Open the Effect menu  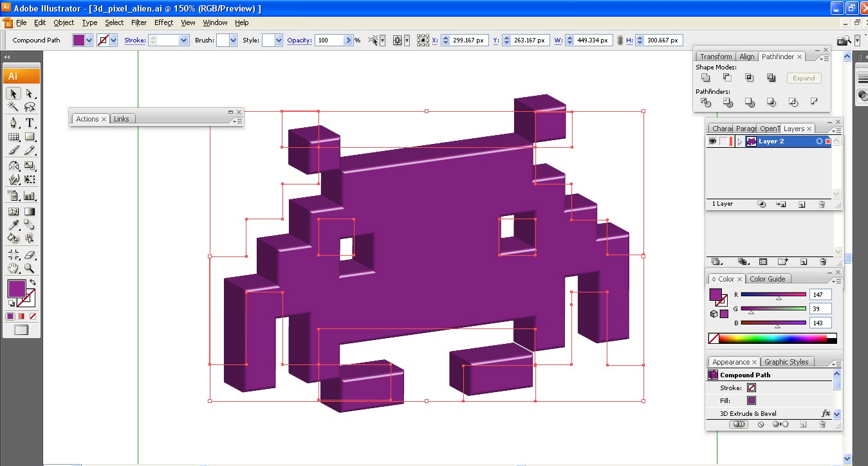(x=163, y=22)
